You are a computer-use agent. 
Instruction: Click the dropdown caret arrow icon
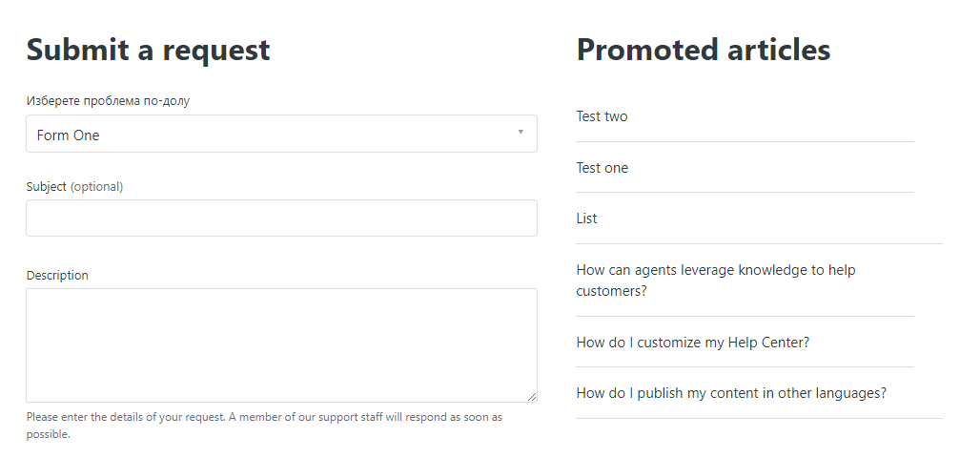point(521,133)
